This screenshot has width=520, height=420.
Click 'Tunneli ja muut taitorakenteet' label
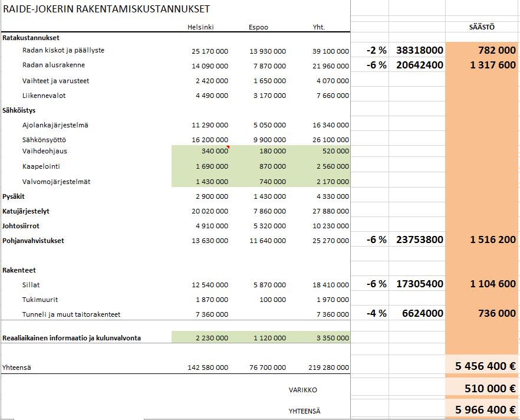click(71, 314)
